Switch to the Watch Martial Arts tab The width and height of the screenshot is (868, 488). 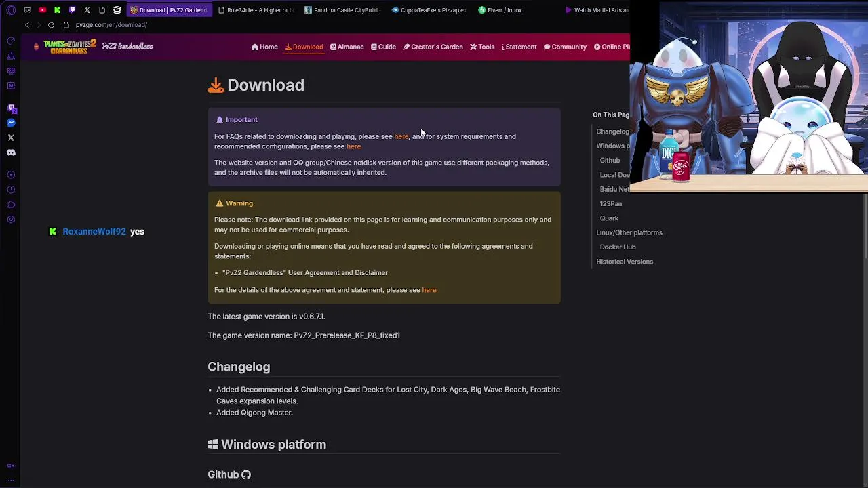pos(597,10)
